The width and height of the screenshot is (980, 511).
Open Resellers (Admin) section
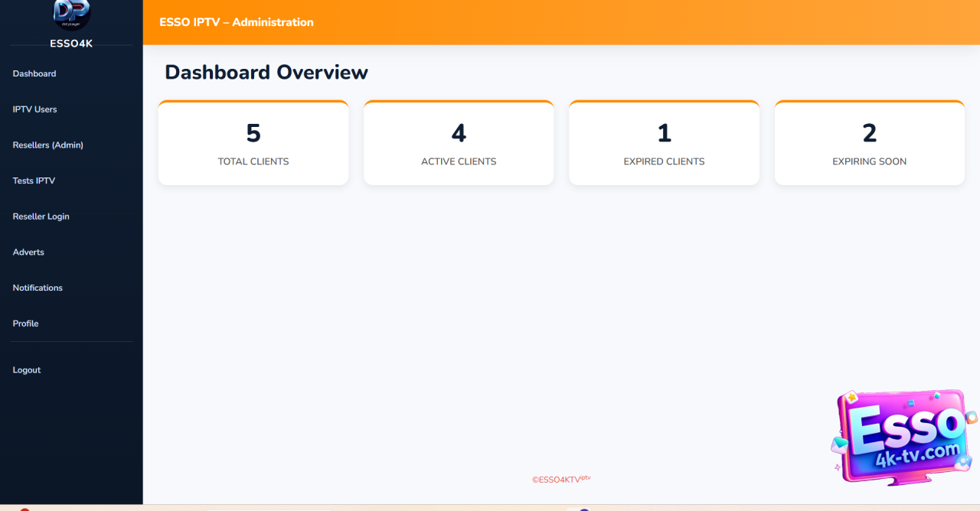pos(48,145)
